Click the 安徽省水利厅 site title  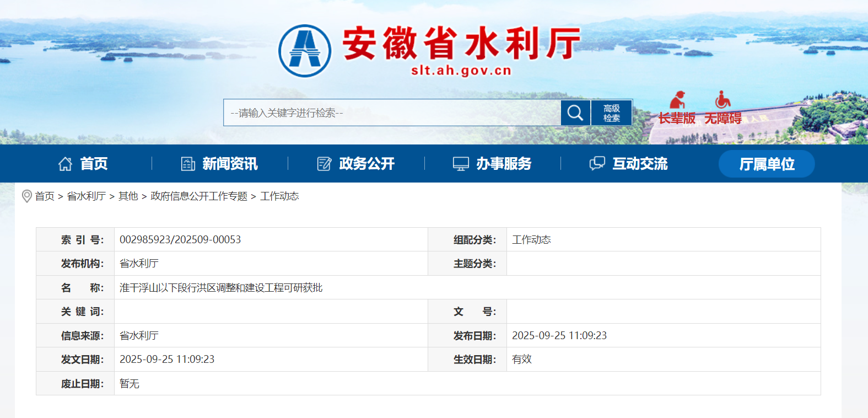pyautogui.click(x=462, y=43)
